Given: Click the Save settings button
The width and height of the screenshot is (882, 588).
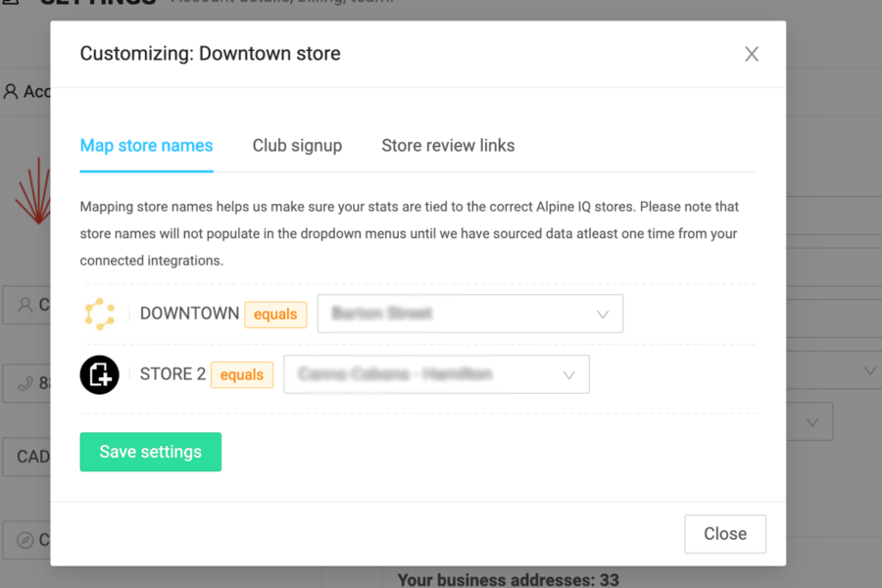Looking at the screenshot, I should click(151, 452).
